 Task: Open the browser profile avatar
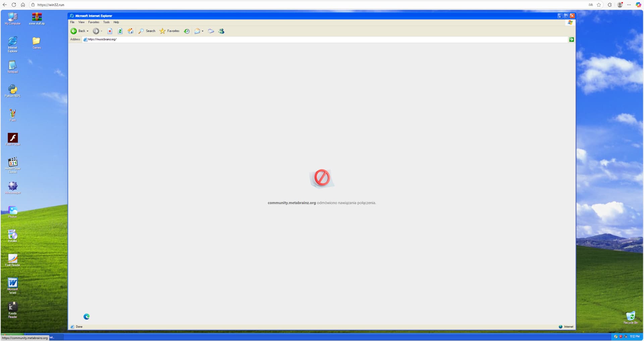620,5
